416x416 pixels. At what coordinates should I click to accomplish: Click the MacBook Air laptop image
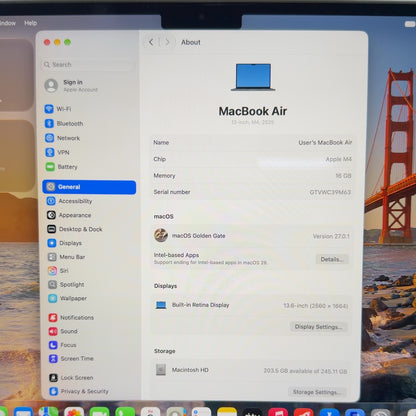tap(253, 77)
